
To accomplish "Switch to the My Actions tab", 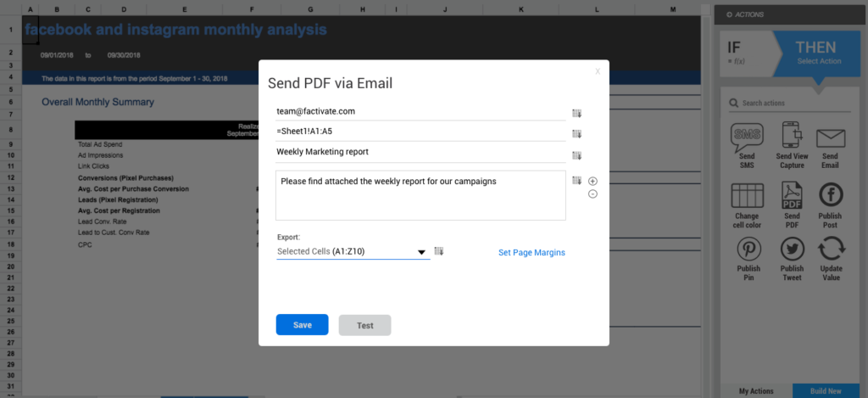I will [x=756, y=391].
